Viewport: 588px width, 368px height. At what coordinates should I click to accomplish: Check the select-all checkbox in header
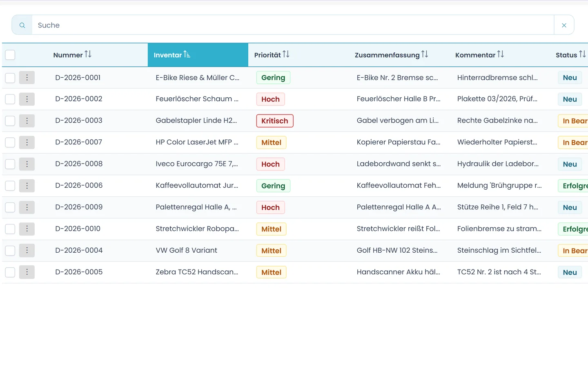click(x=10, y=55)
